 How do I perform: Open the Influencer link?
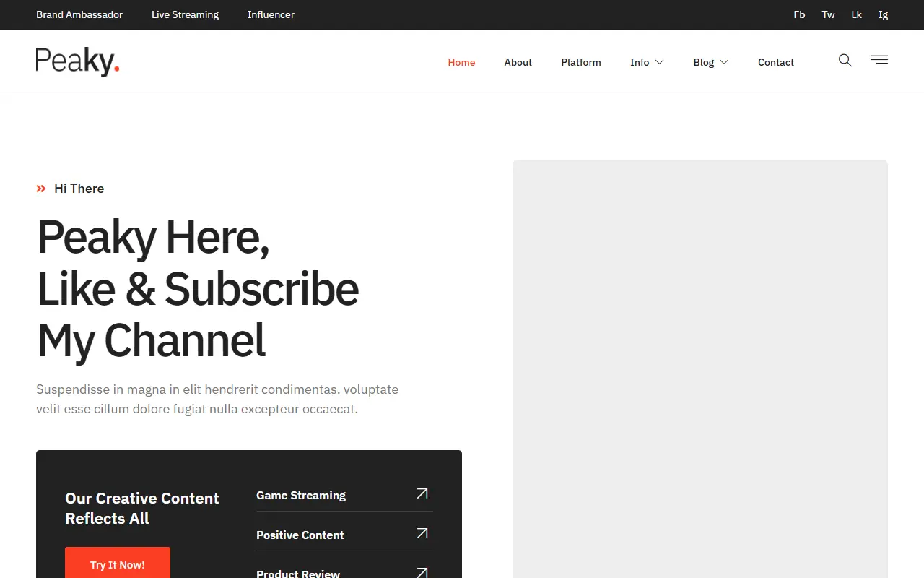click(271, 14)
